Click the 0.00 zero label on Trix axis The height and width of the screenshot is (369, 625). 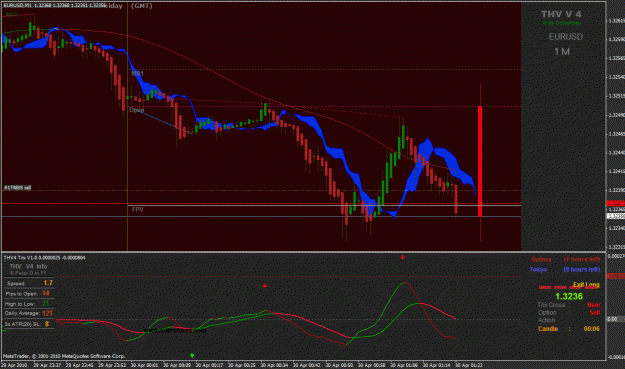(x=613, y=319)
